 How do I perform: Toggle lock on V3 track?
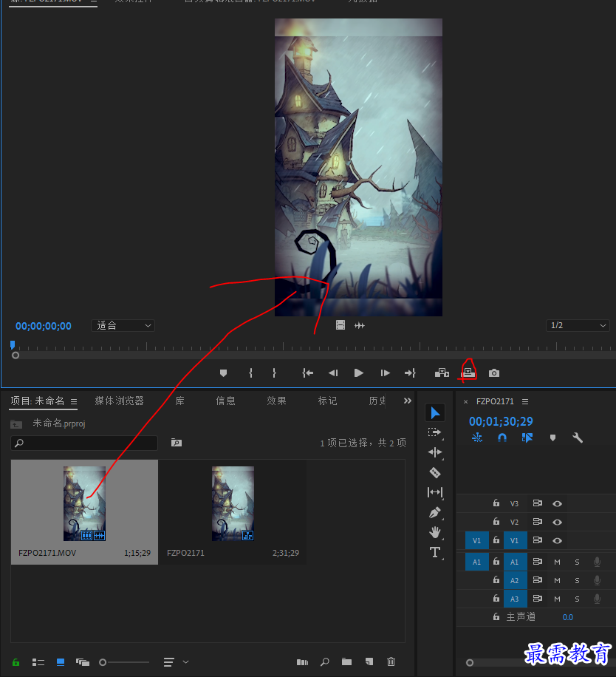coord(496,503)
